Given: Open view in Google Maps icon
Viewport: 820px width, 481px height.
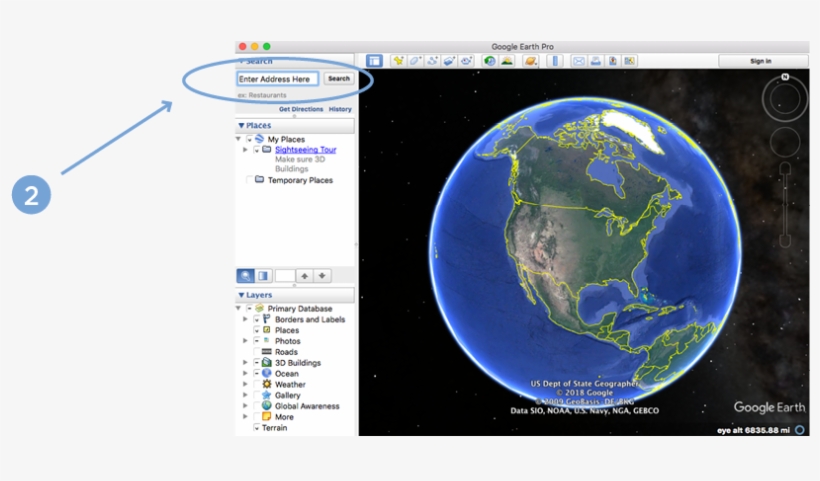Looking at the screenshot, I should pos(629,61).
